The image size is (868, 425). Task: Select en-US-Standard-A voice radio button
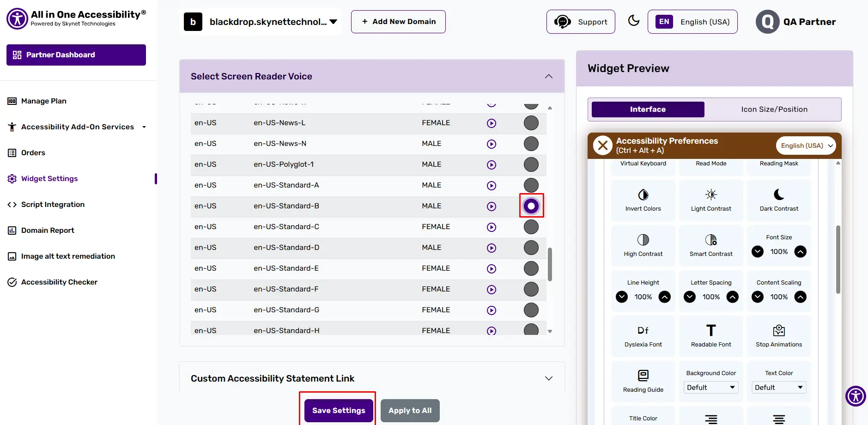(531, 185)
